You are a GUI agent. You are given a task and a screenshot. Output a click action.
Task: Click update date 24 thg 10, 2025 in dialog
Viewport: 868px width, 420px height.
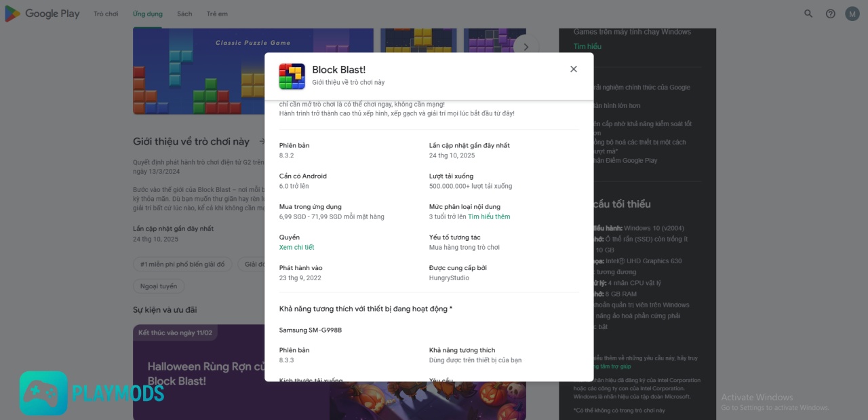[452, 156]
